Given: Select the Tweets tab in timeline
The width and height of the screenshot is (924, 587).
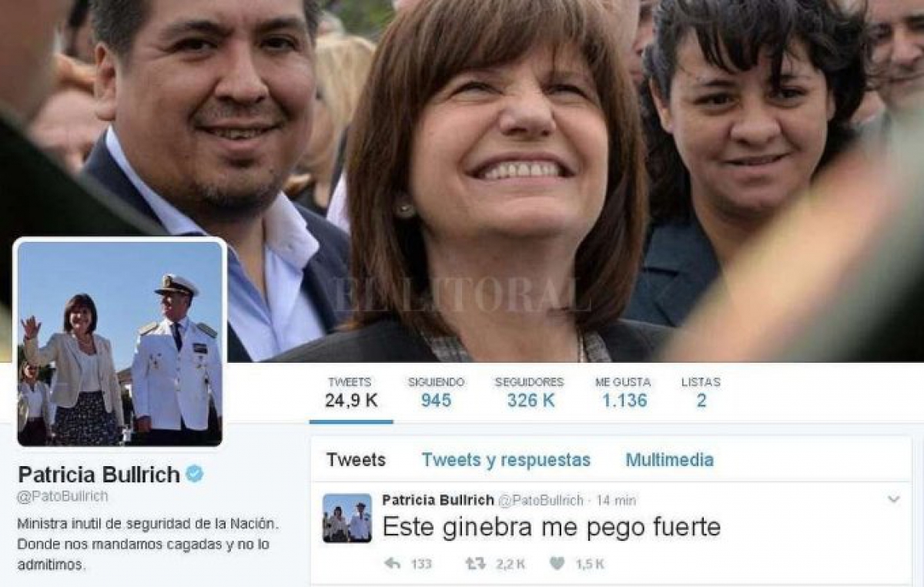Looking at the screenshot, I should click(356, 460).
